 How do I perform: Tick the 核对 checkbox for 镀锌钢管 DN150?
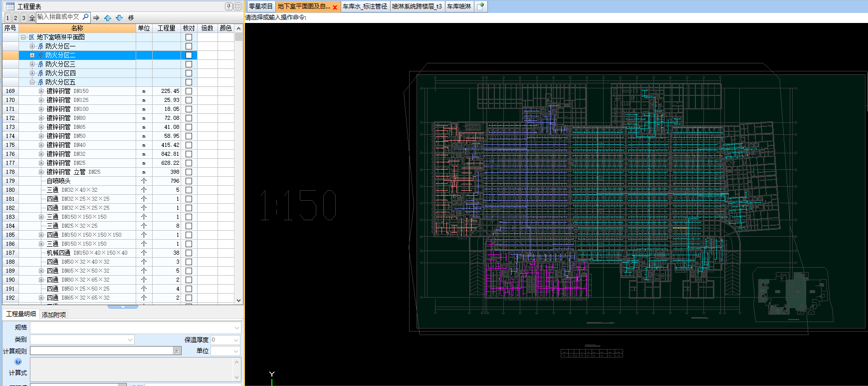(189, 91)
